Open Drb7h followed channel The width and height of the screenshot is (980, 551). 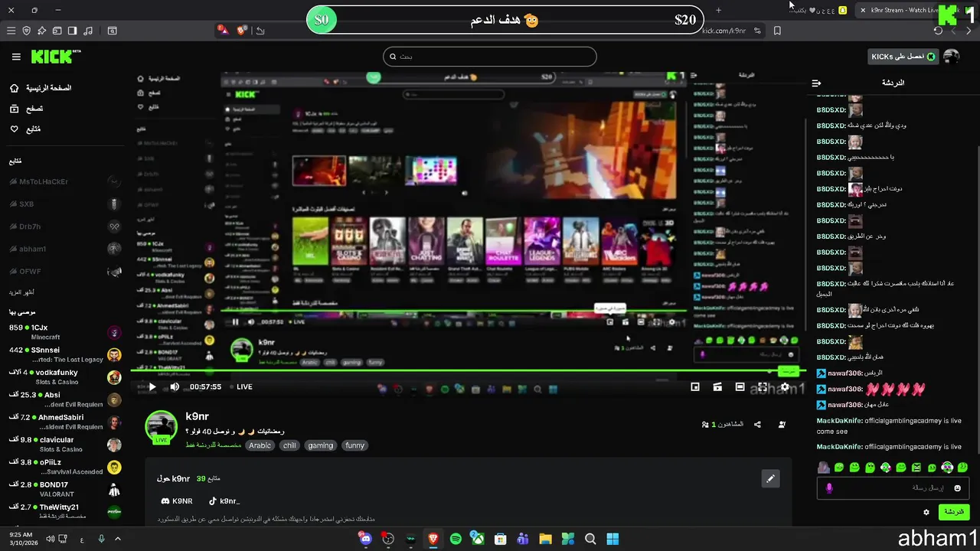(64, 227)
